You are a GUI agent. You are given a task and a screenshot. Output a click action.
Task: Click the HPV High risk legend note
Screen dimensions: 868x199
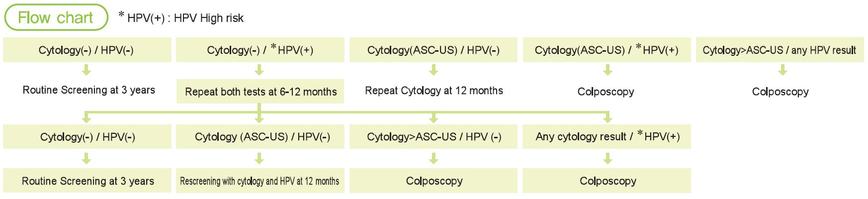[x=181, y=18]
